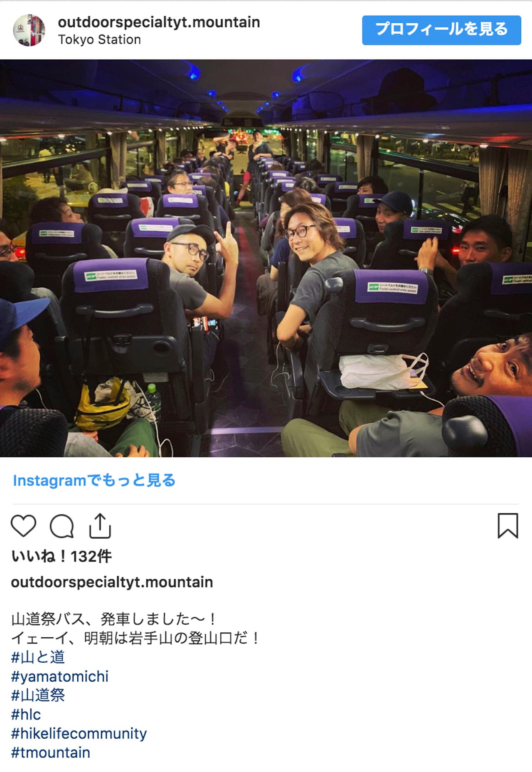532x772 pixels.
Task: Click the profile avatar picture
Action: (29, 30)
